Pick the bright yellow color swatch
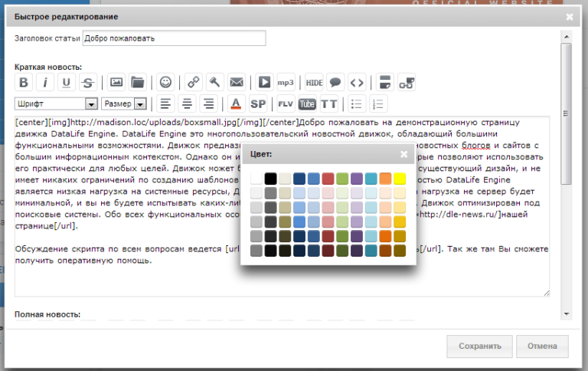 (400, 179)
